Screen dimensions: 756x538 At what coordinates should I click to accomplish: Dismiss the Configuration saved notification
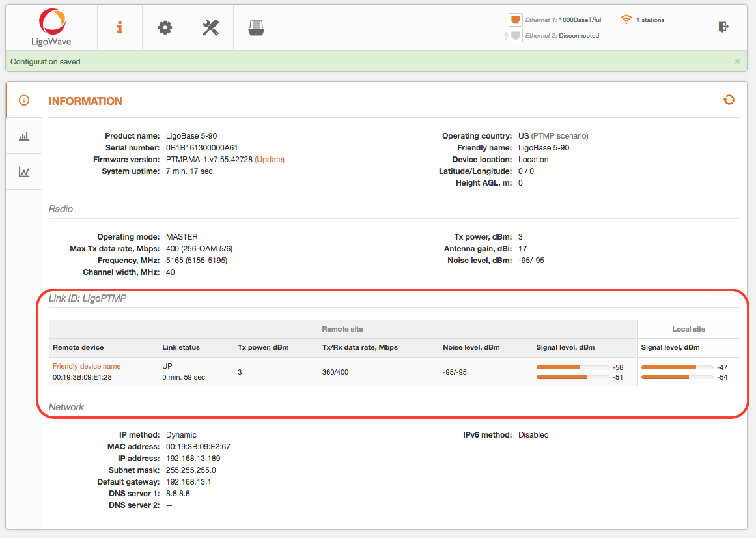[x=737, y=61]
